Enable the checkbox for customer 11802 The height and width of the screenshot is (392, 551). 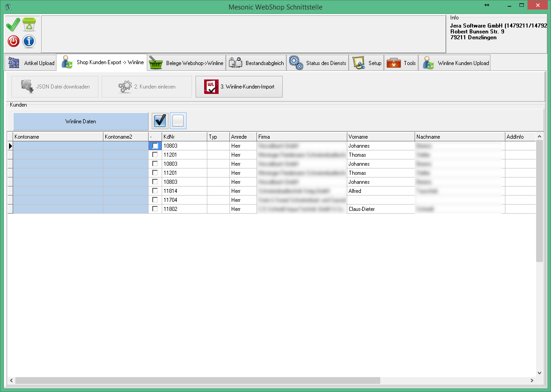[155, 209]
